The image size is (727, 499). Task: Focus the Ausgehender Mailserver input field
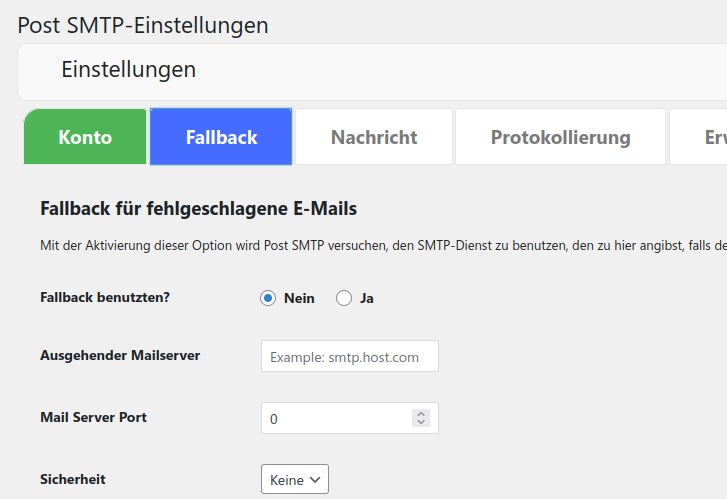[x=350, y=356]
